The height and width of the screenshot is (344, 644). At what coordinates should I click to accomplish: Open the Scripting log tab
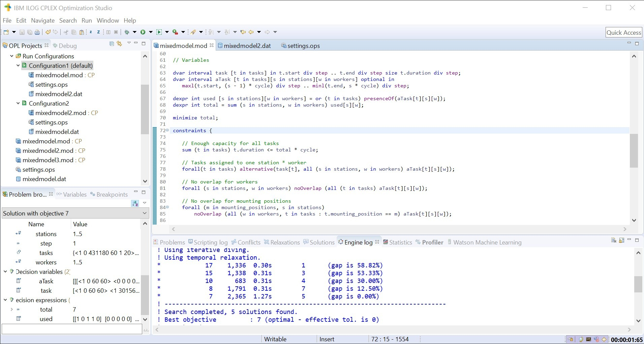point(208,242)
